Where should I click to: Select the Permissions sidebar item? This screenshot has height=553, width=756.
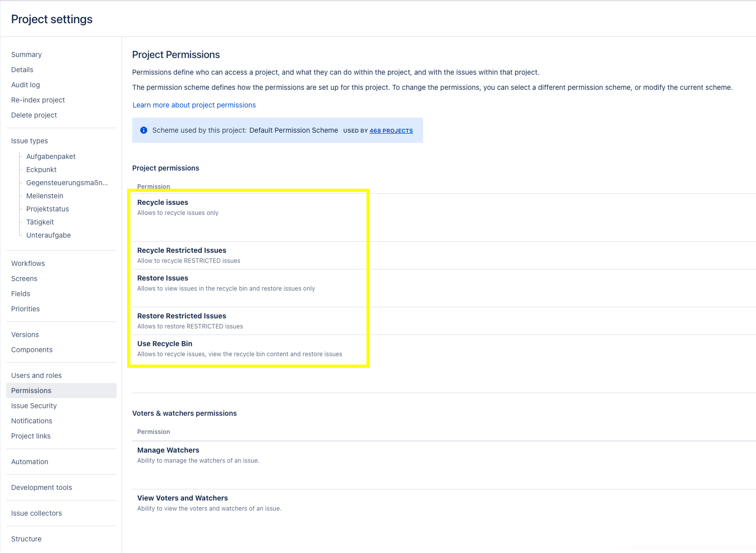[x=31, y=391]
